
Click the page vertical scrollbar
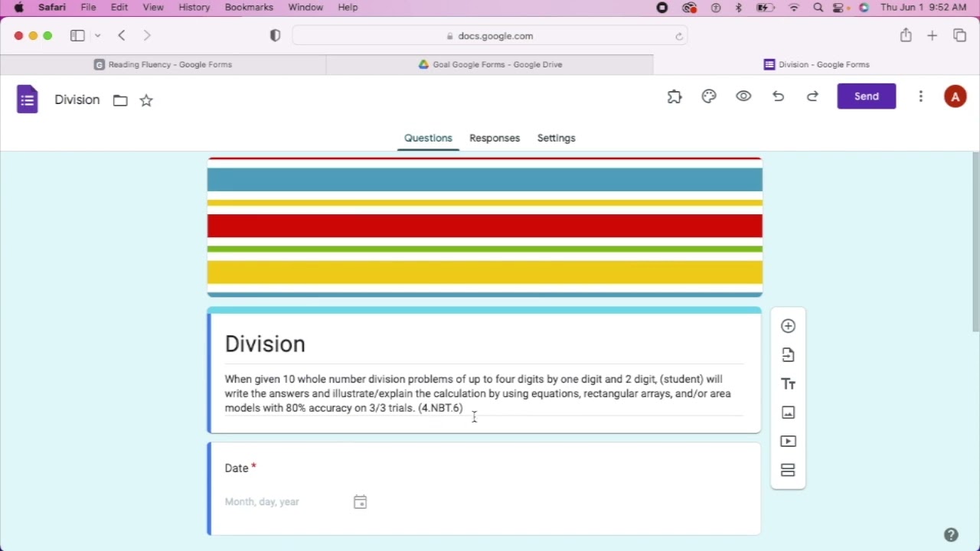[x=975, y=242]
